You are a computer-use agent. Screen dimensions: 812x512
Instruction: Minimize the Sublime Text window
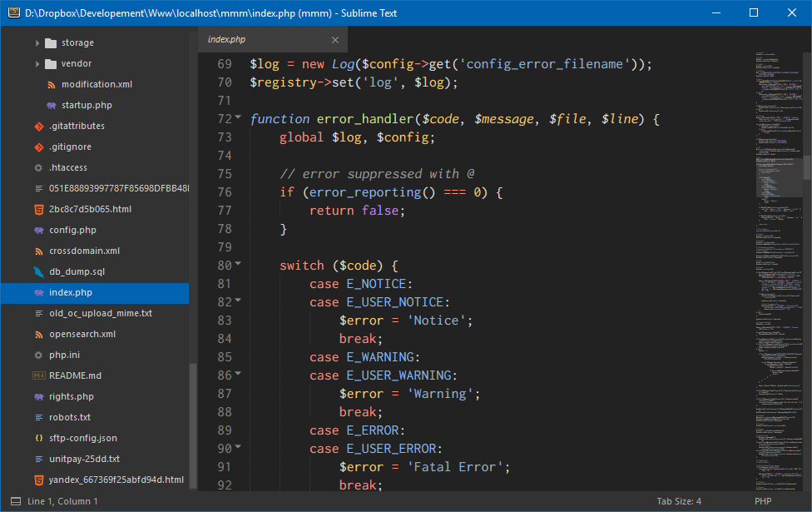point(716,12)
